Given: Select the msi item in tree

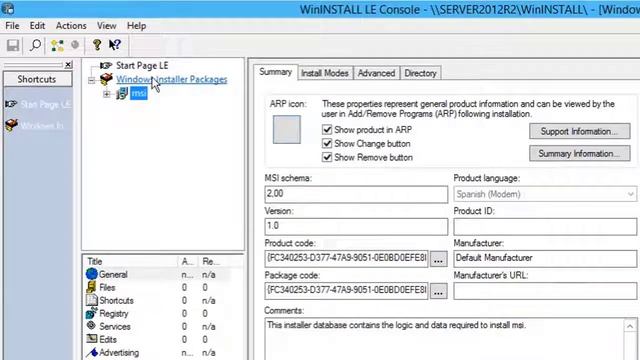Looking at the screenshot, I should [139, 93].
